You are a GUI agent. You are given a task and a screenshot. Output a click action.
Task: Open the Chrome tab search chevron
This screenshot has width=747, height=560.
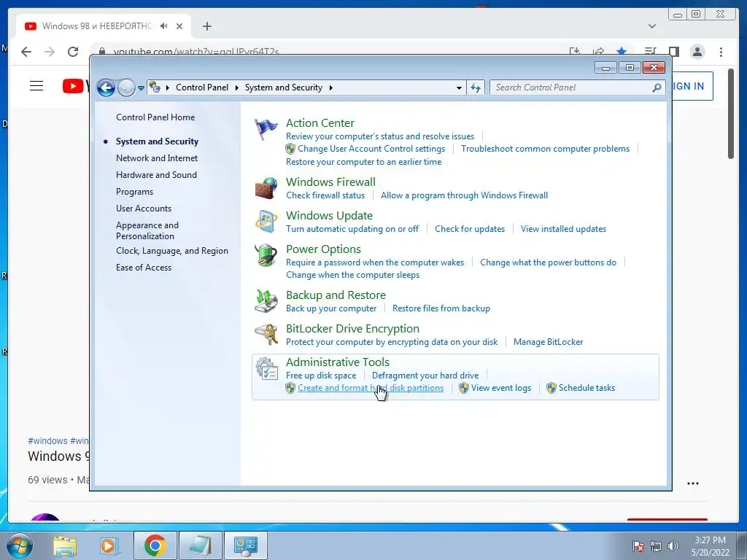point(651,26)
